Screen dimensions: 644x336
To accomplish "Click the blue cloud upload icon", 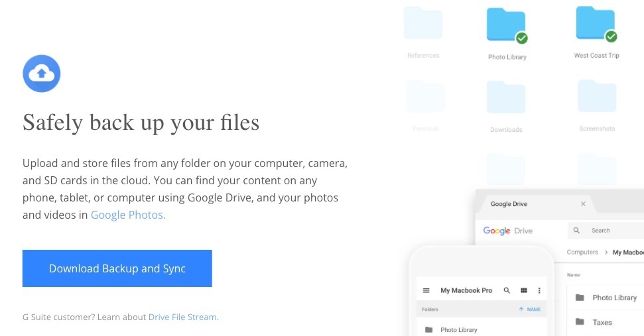I will [42, 74].
